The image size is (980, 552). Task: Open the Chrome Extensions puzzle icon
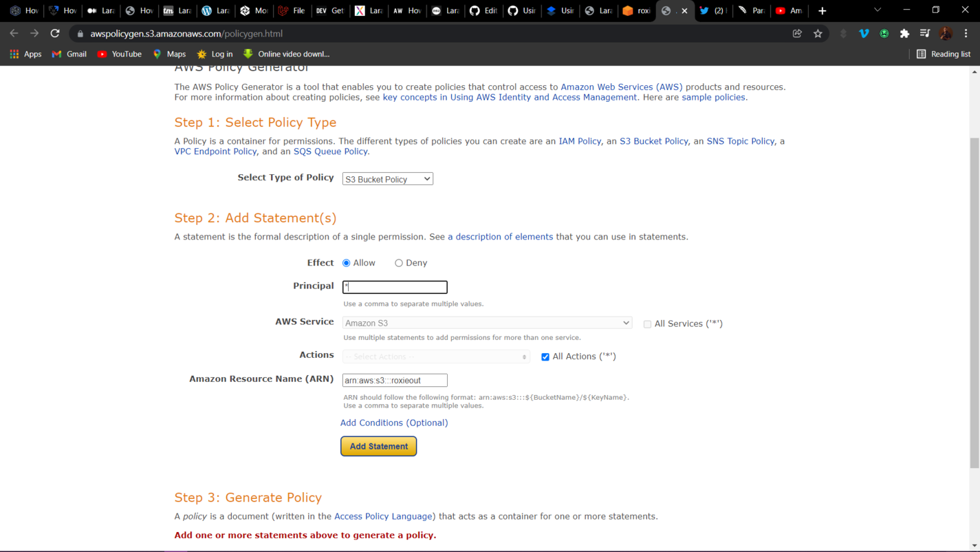(x=904, y=32)
